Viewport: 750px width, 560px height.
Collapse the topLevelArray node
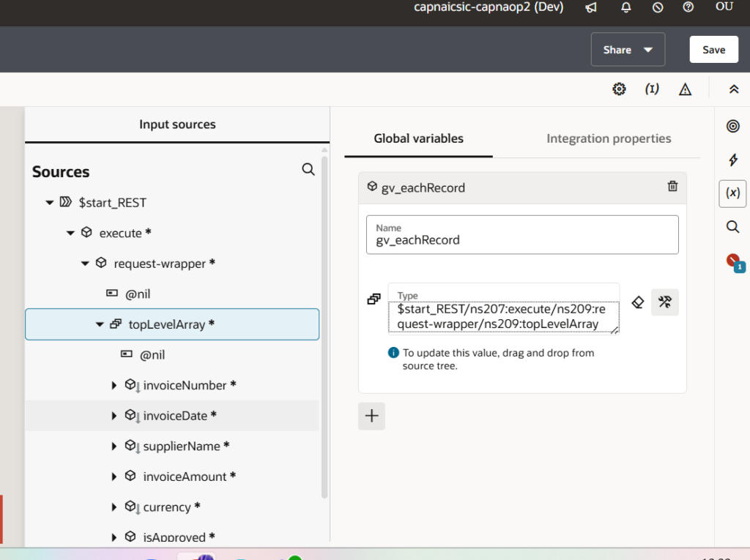pyautogui.click(x=100, y=324)
